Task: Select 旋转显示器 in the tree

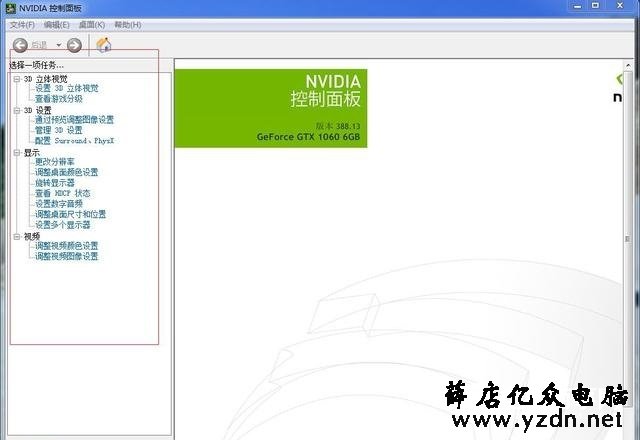Action: pos(55,183)
